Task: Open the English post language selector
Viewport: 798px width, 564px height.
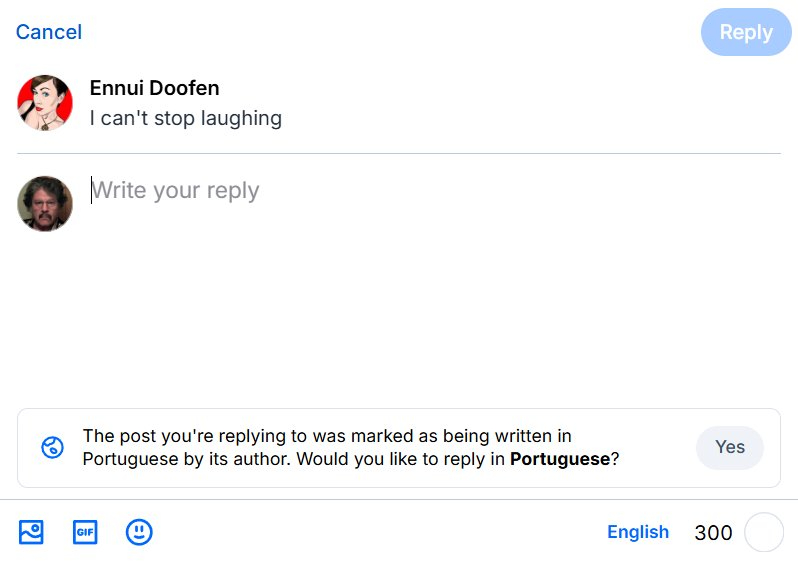Action: click(638, 532)
